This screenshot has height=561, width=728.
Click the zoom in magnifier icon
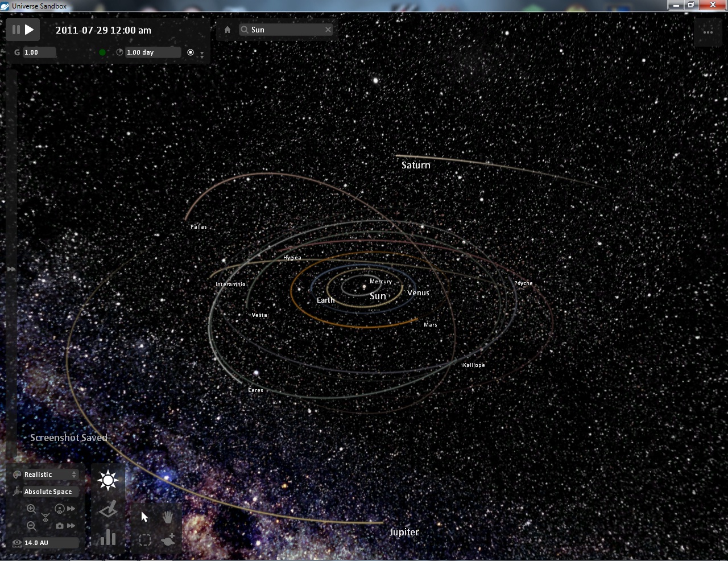[31, 509]
